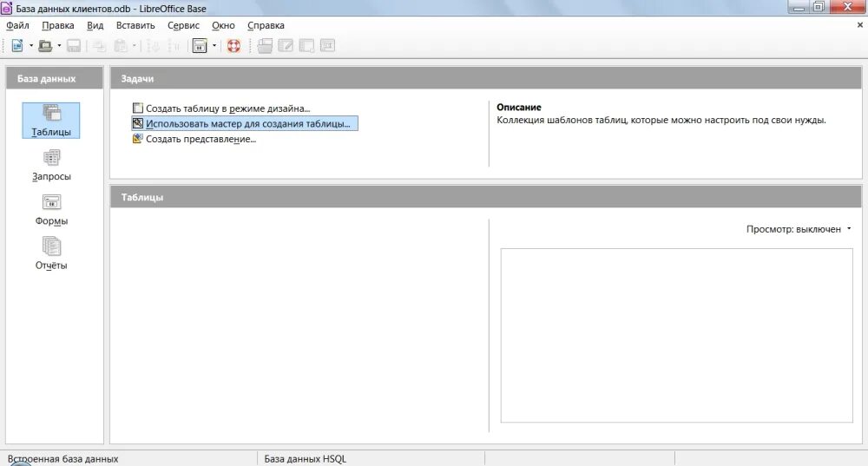This screenshot has height=466, width=868.
Task: Click the База данных sidebar header
Action: (54, 79)
